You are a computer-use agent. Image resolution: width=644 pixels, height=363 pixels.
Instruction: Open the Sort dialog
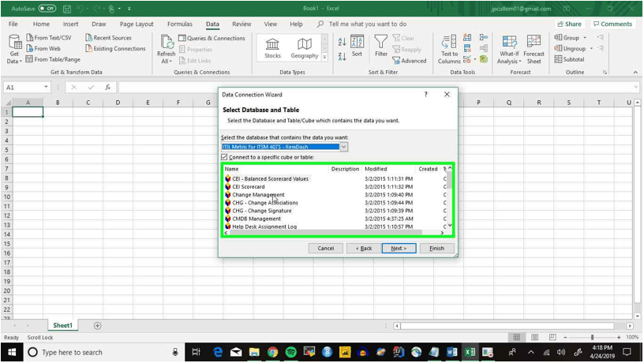pyautogui.click(x=357, y=46)
